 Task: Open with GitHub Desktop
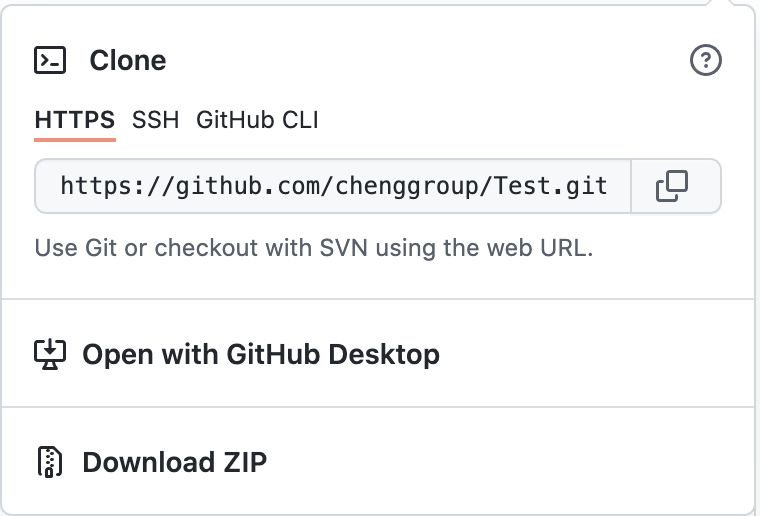[260, 354]
